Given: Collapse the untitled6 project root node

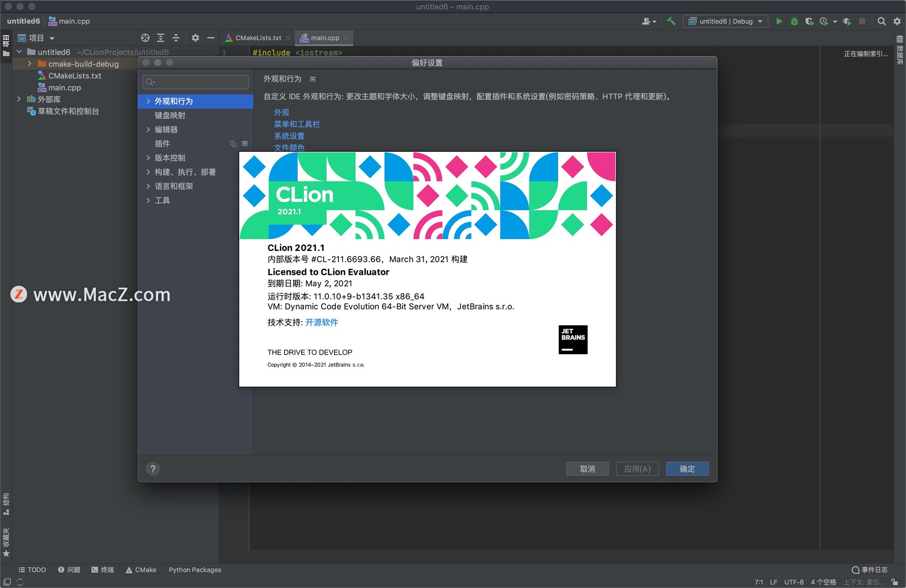Looking at the screenshot, I should pos(19,52).
